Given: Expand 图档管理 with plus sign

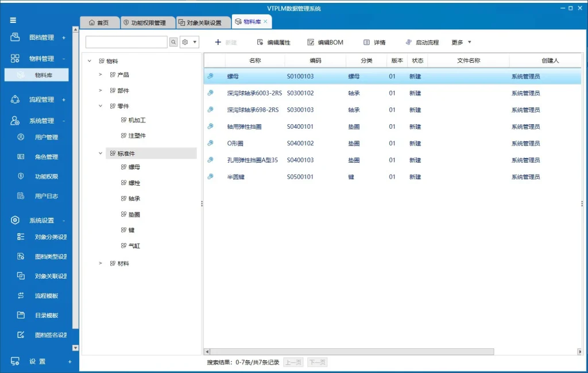Looking at the screenshot, I should pos(64,37).
